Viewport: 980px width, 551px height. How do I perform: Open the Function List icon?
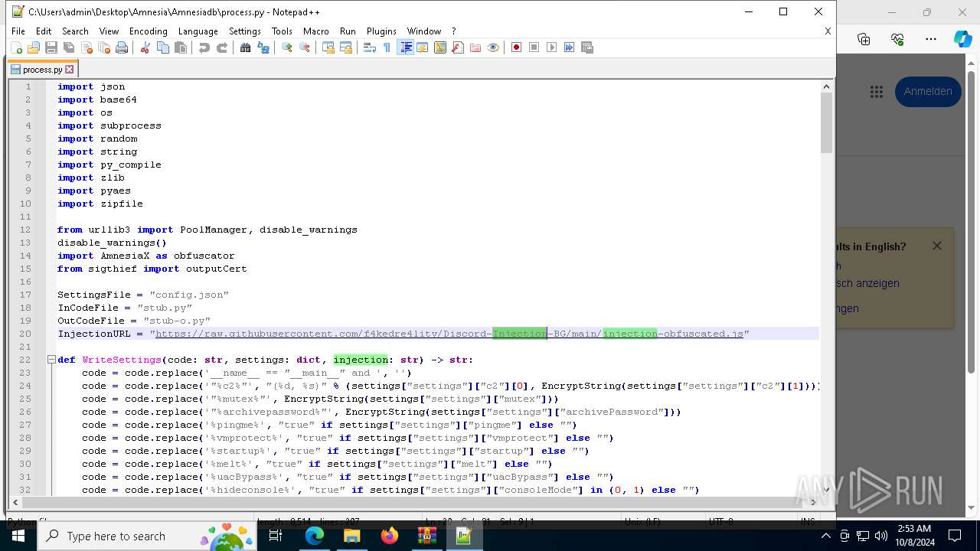(x=458, y=47)
